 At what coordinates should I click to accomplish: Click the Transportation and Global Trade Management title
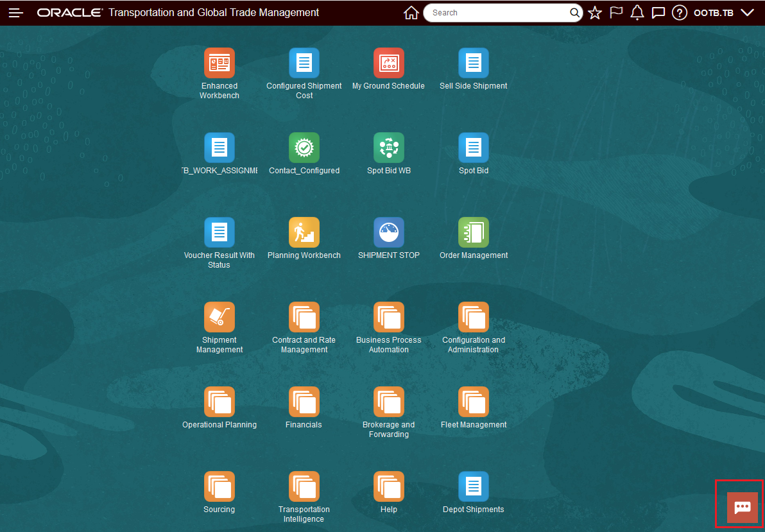pos(214,13)
